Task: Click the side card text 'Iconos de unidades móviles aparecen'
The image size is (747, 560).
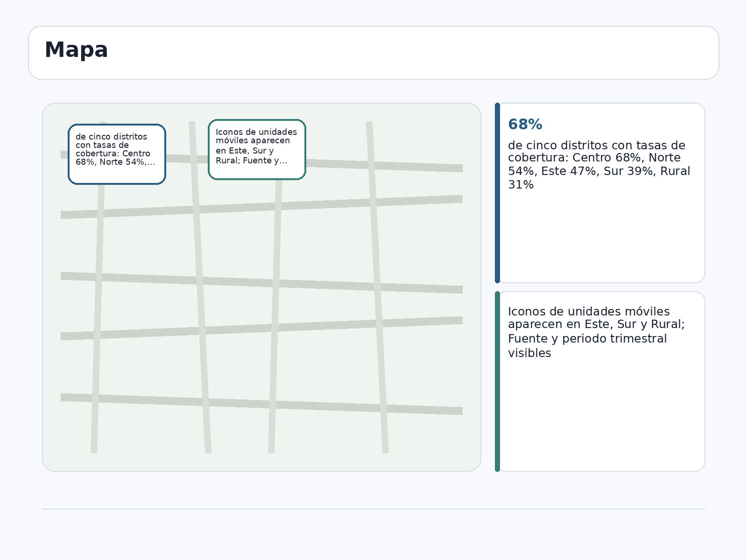Action: pyautogui.click(x=589, y=318)
